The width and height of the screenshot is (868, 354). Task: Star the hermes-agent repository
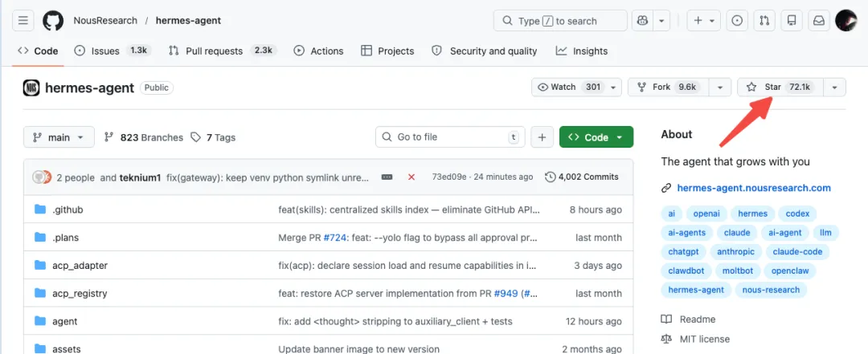coord(780,87)
